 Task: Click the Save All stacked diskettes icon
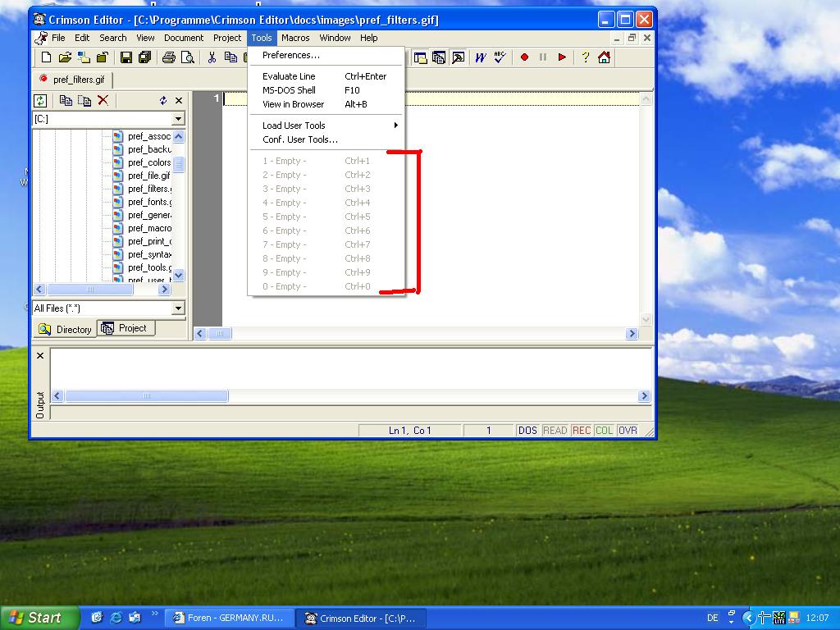click(x=144, y=57)
